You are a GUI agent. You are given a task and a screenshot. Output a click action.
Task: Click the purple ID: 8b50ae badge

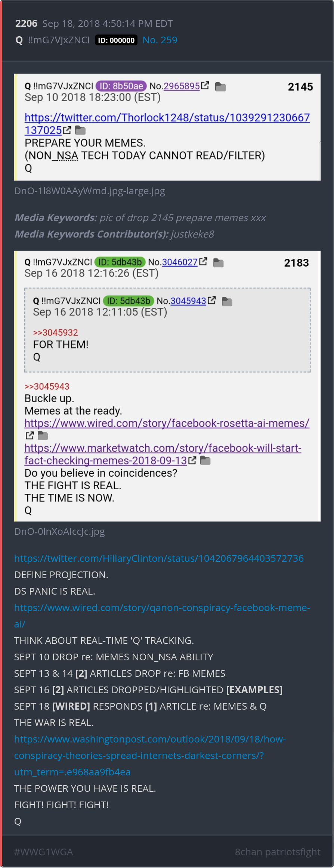point(121,86)
